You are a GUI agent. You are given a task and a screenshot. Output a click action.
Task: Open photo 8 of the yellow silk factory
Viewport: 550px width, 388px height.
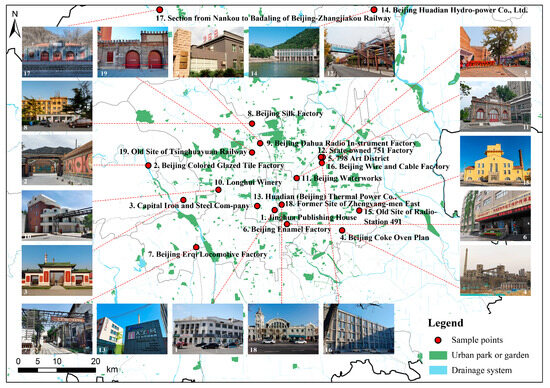[57, 106]
